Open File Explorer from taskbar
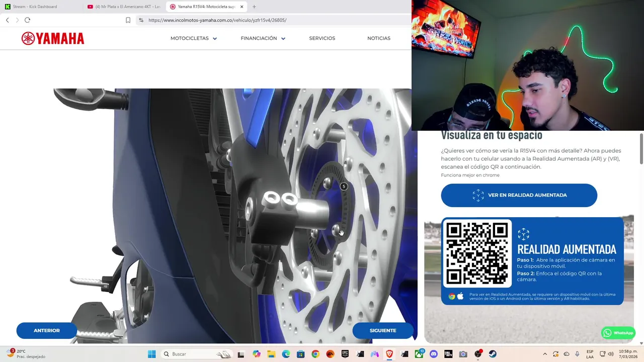Viewport: 644px width, 362px height. point(271,354)
